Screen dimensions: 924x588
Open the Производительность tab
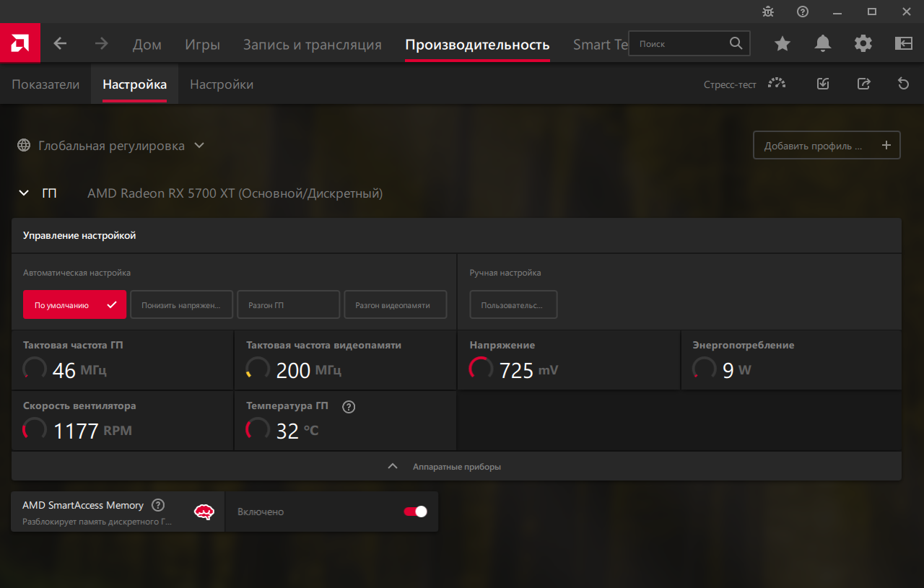[x=477, y=45]
